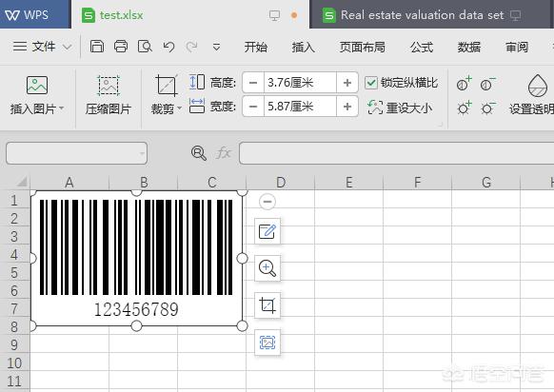Click the barcode image

136,258
